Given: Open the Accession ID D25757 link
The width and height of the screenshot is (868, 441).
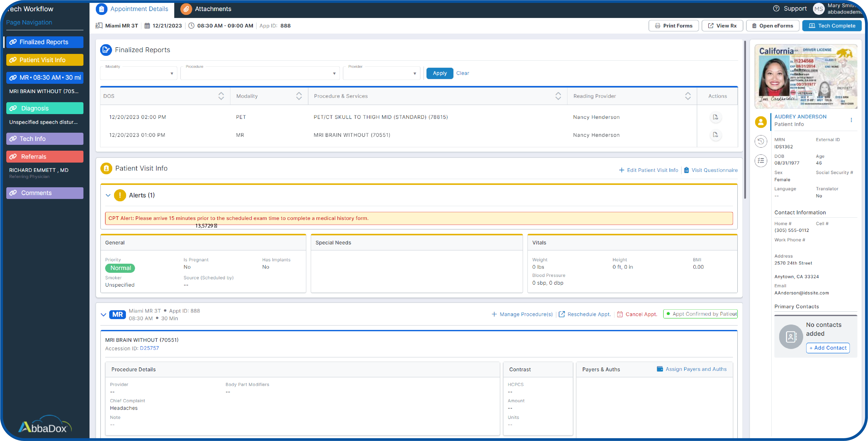Looking at the screenshot, I should tap(149, 348).
